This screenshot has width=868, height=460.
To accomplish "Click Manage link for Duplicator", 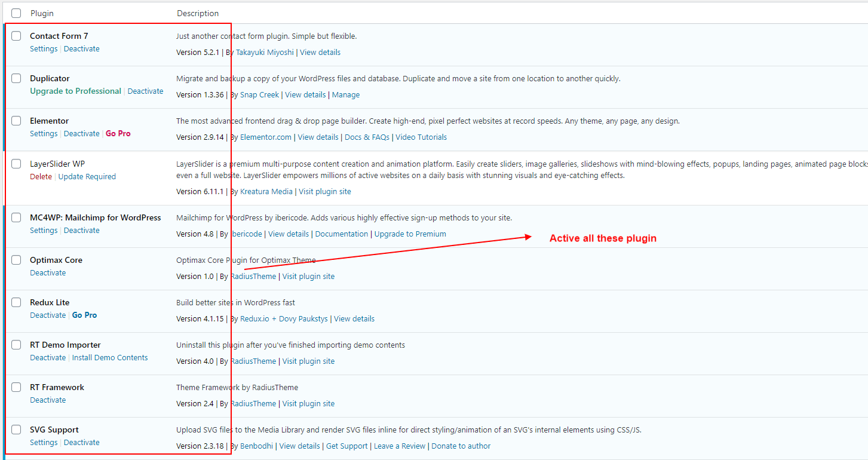I will pos(346,95).
